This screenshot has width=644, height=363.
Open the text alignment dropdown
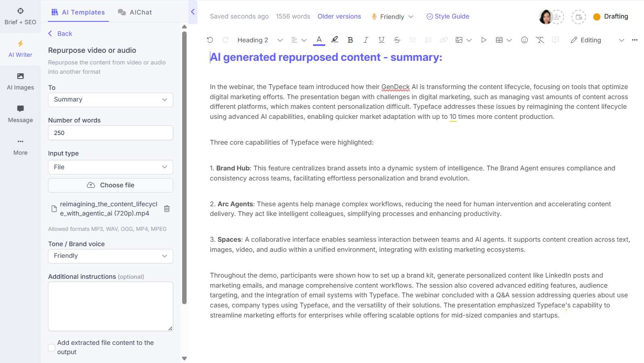point(299,40)
